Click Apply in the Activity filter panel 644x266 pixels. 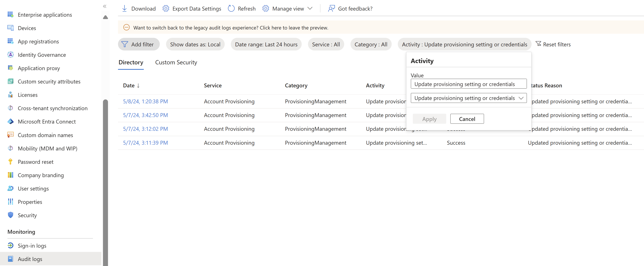pyautogui.click(x=430, y=119)
